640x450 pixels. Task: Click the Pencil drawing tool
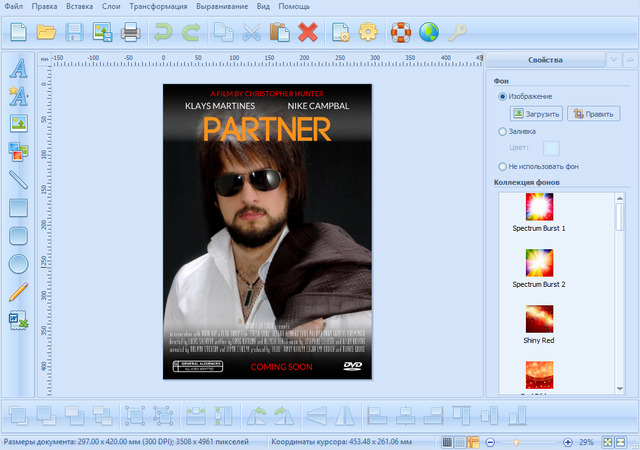coord(17,292)
